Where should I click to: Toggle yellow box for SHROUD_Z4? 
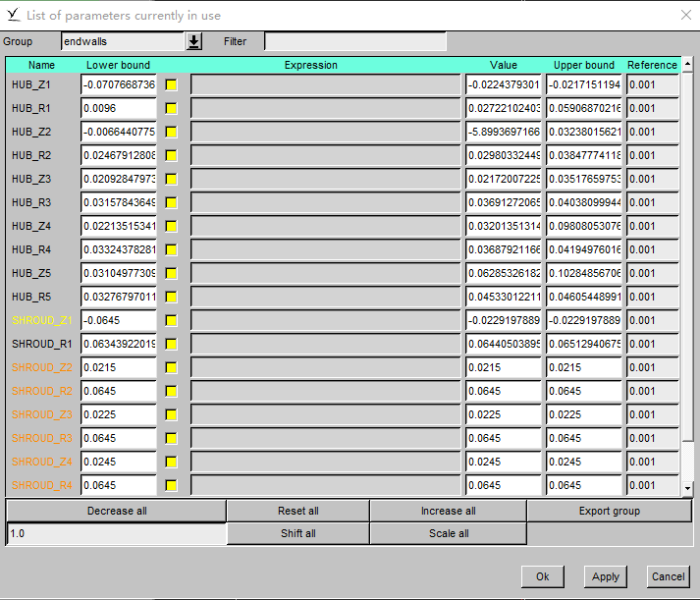(x=171, y=463)
